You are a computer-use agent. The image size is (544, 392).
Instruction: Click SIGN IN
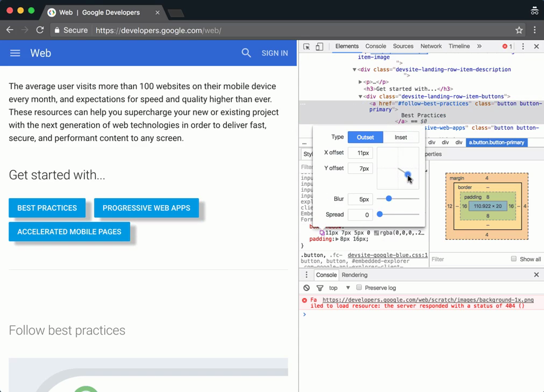click(x=275, y=53)
